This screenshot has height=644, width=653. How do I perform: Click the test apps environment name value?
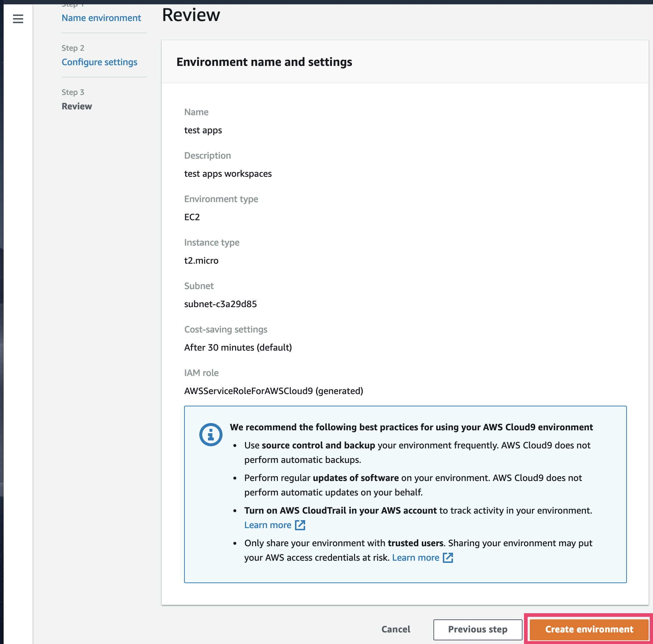pos(203,130)
